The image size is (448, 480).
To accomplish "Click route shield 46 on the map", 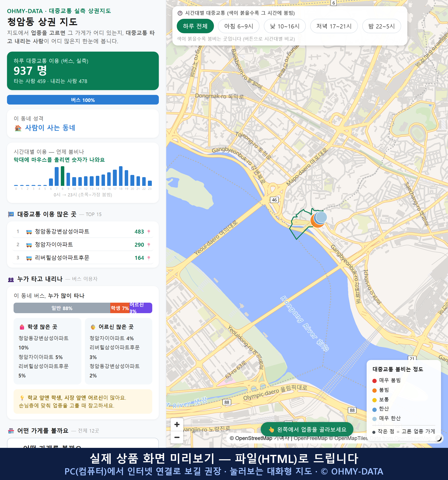I will pyautogui.click(x=274, y=200).
